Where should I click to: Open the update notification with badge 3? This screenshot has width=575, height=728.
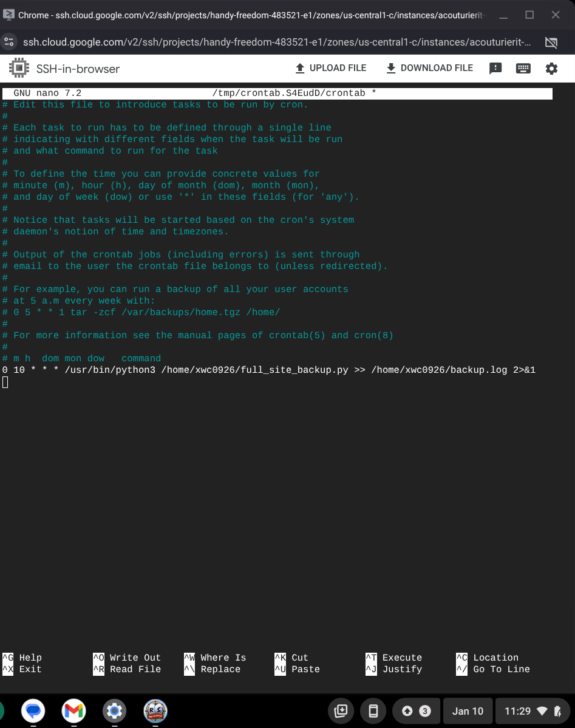(416, 710)
